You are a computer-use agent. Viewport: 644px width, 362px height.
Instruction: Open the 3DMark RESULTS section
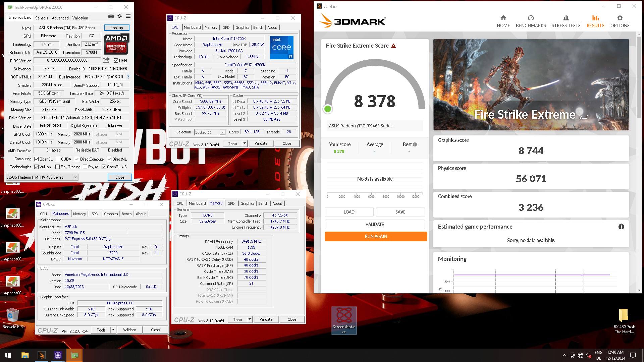595,21
